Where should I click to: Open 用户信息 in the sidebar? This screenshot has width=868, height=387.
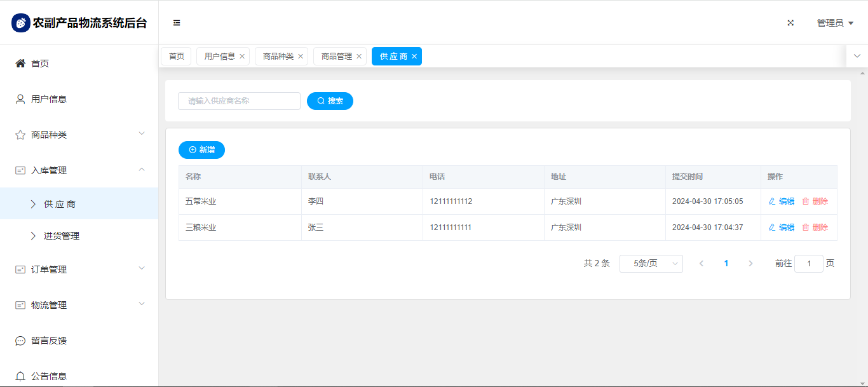pyautogui.click(x=49, y=99)
